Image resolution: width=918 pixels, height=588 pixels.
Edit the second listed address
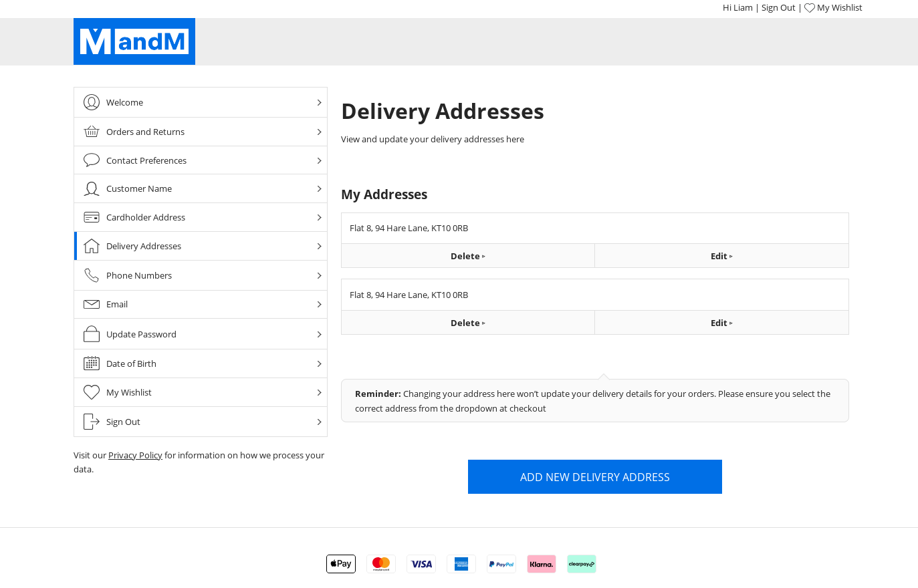721,323
